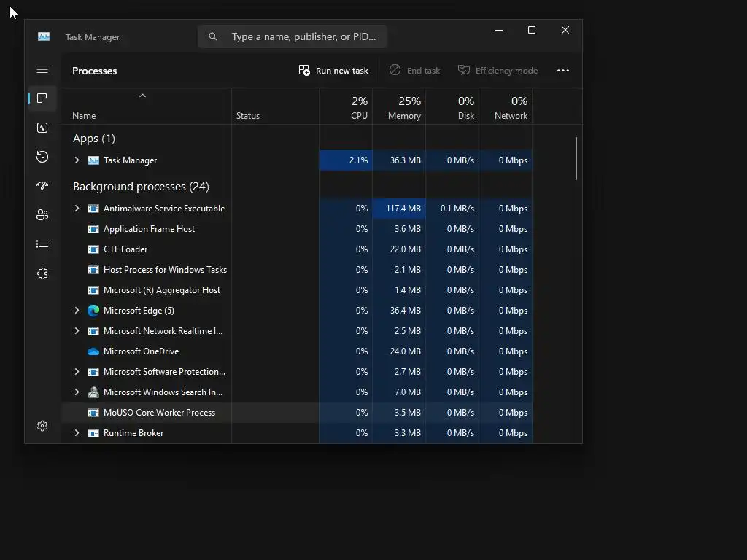Select the Application Frame Host name
Viewport: 747px width, 560px height.
[x=149, y=229]
